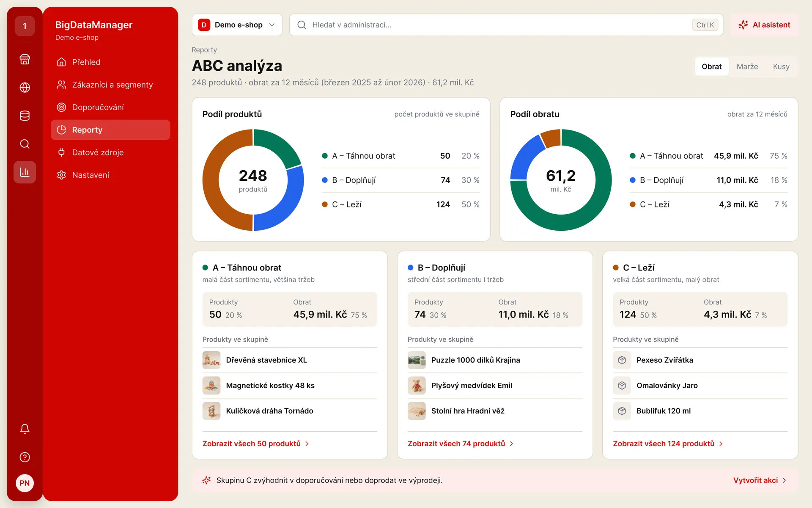Screen dimensions: 812x508
Task: Click the sparkle icon in the Skupinu C tip banner
Action: pos(206,480)
